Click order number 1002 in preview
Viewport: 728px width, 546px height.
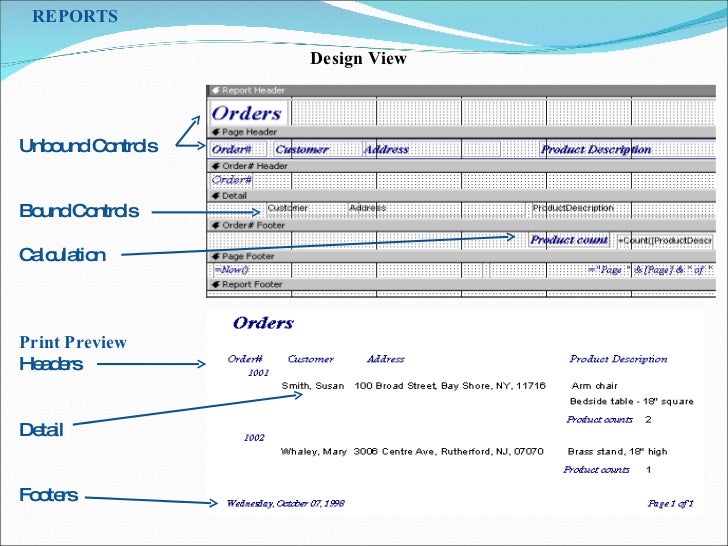tap(254, 438)
